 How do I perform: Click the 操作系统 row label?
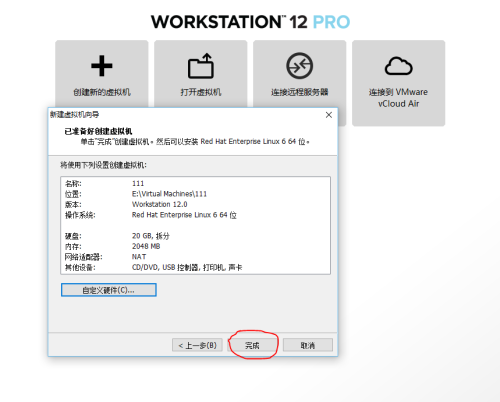pos(80,215)
